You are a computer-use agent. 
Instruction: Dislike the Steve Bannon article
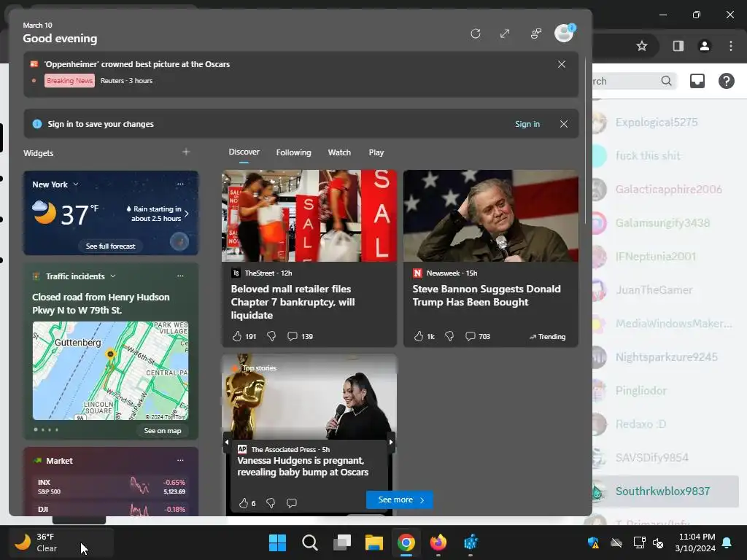coord(449,336)
